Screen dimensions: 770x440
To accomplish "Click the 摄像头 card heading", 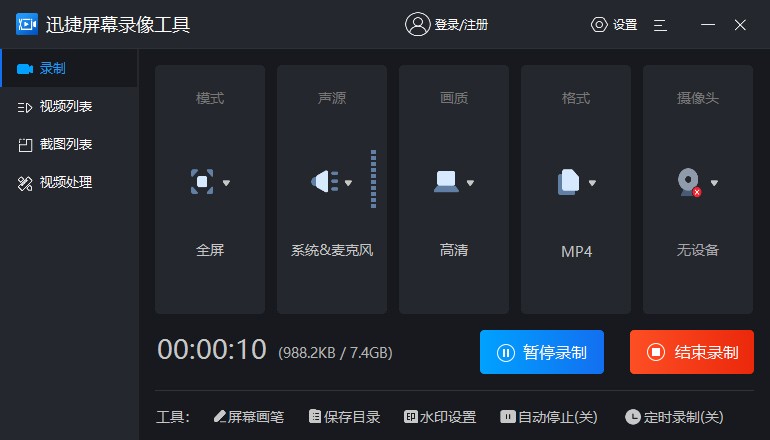I will [698, 98].
